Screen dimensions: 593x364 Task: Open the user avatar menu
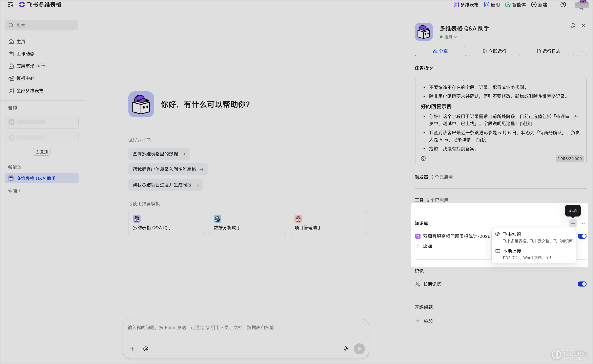point(582,5)
